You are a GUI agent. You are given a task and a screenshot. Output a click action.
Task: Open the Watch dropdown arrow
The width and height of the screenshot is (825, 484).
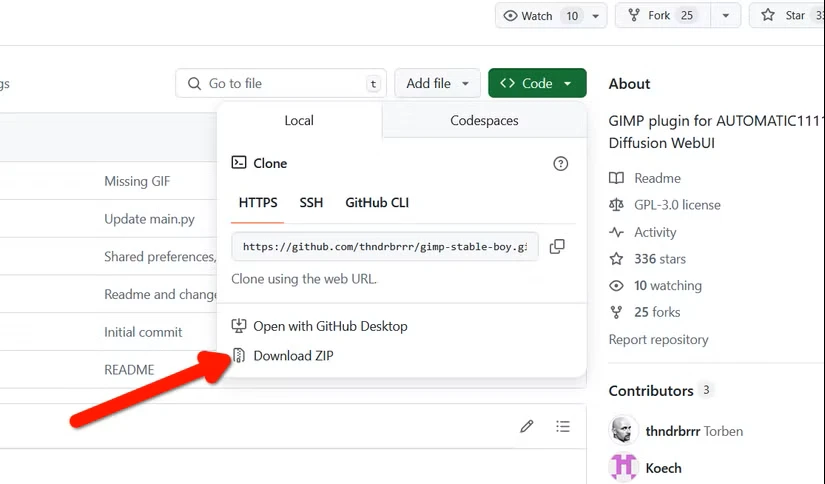pos(595,16)
